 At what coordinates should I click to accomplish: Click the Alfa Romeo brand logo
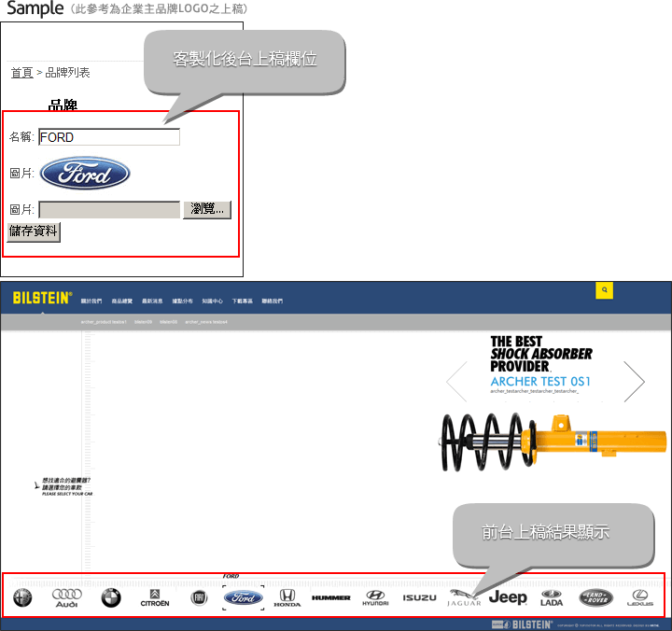pyautogui.click(x=22, y=597)
